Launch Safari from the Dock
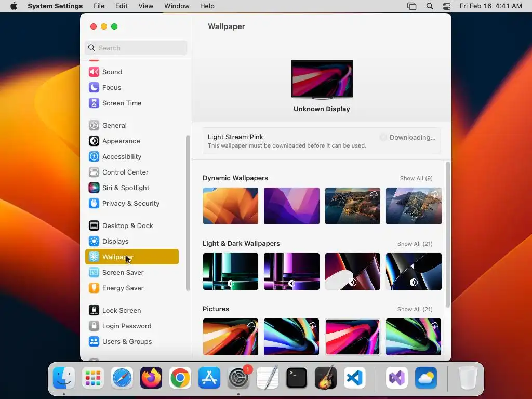The image size is (532, 399). pos(122,378)
